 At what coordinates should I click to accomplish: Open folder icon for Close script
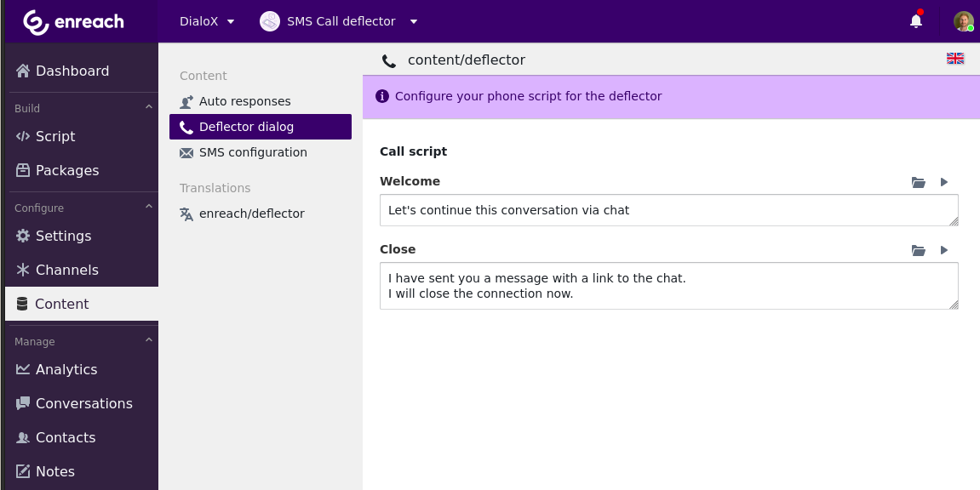pyautogui.click(x=918, y=250)
